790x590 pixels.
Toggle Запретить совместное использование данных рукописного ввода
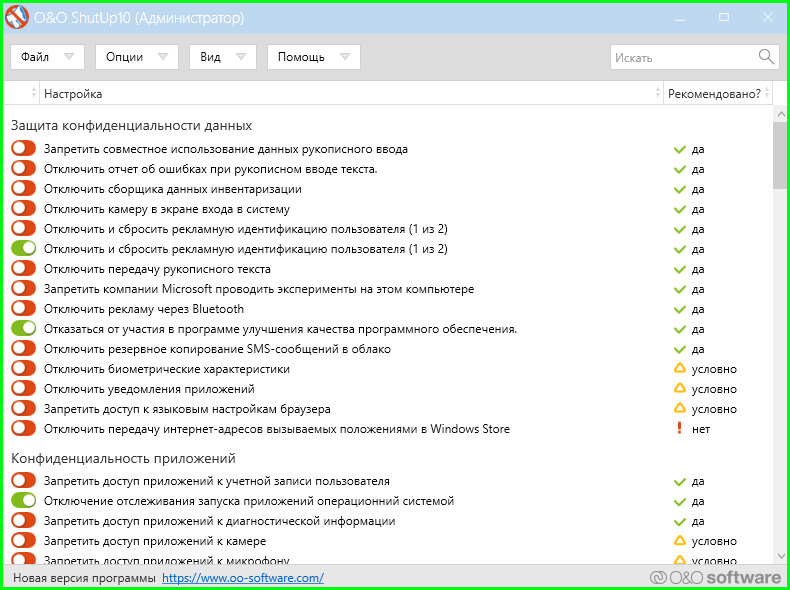[24, 149]
